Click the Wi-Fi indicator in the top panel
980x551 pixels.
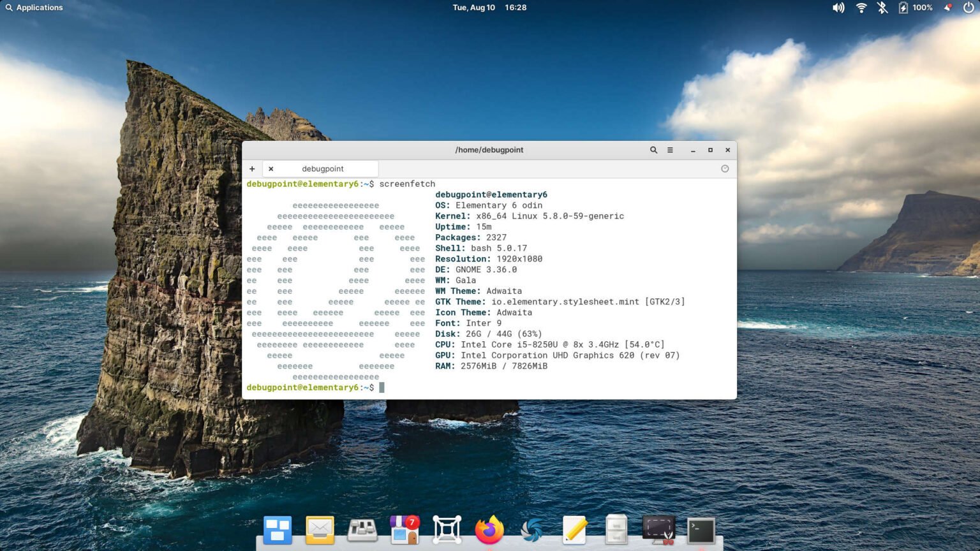point(861,8)
